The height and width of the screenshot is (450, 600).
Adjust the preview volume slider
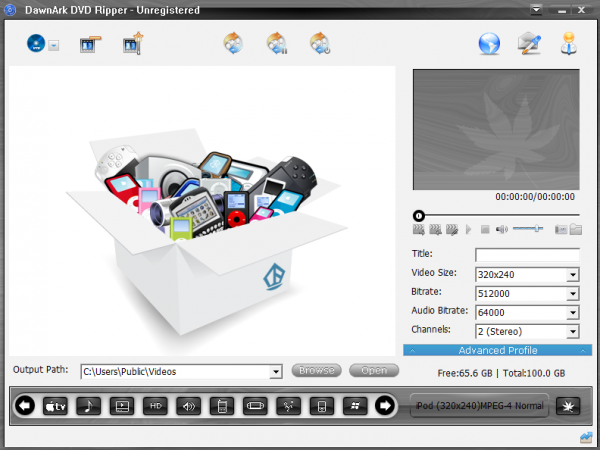coord(528,229)
